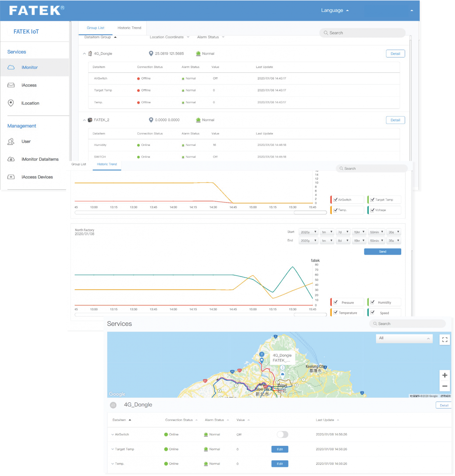
Task: Click the round 4G_Dongle icon below map
Action: (x=113, y=405)
